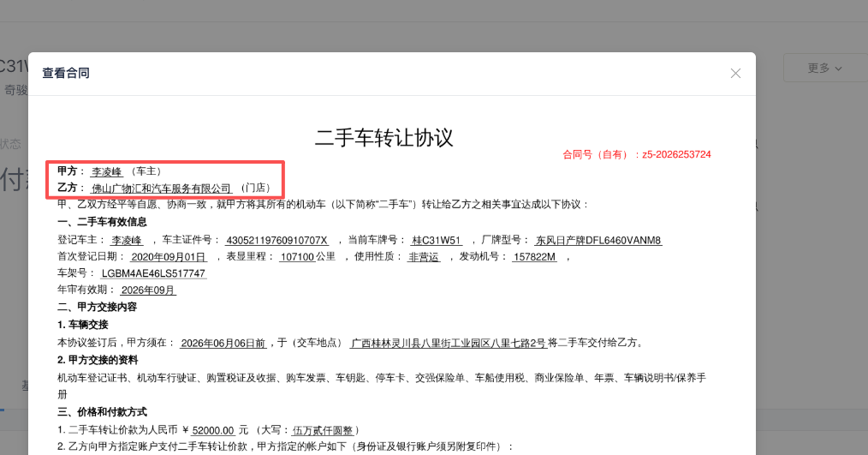
Task: Click the registered owner name 李凌峰 under 登记车主
Action: 127,240
